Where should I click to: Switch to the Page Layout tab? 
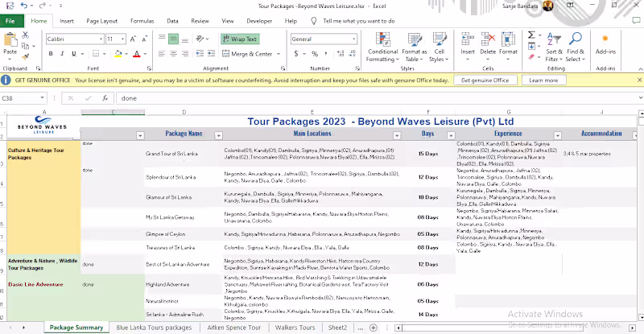pyautogui.click(x=102, y=21)
